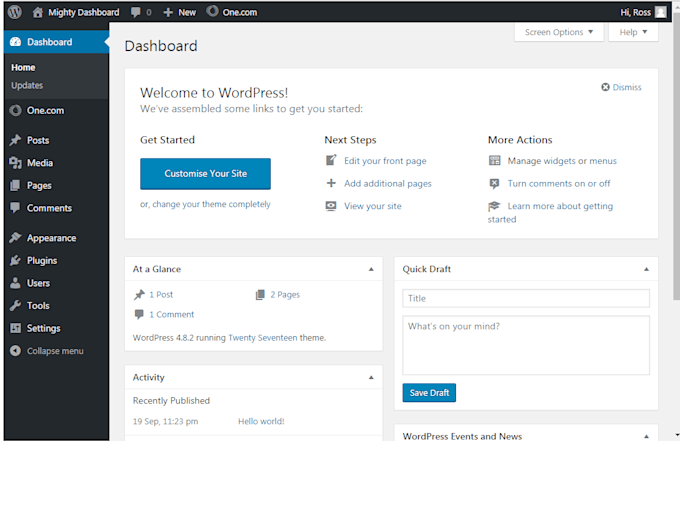Click the Dismiss X circle icon
This screenshot has width=680, height=510.
coord(605,87)
